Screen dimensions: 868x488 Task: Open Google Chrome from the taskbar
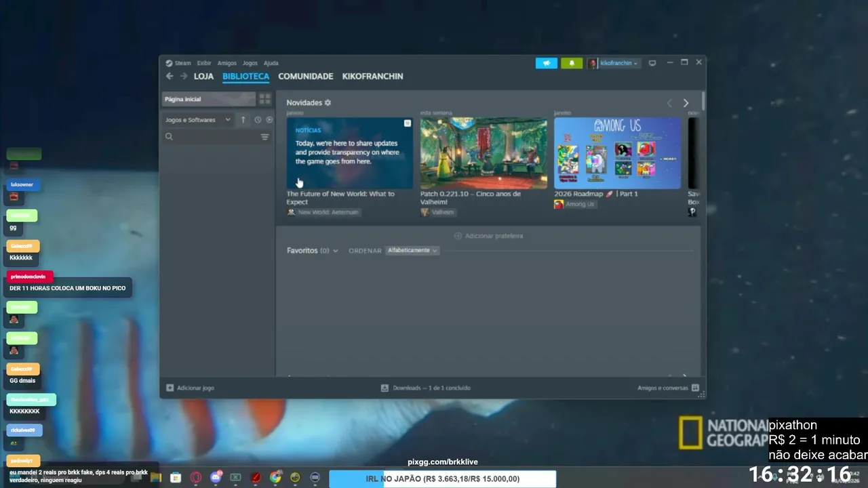click(275, 477)
